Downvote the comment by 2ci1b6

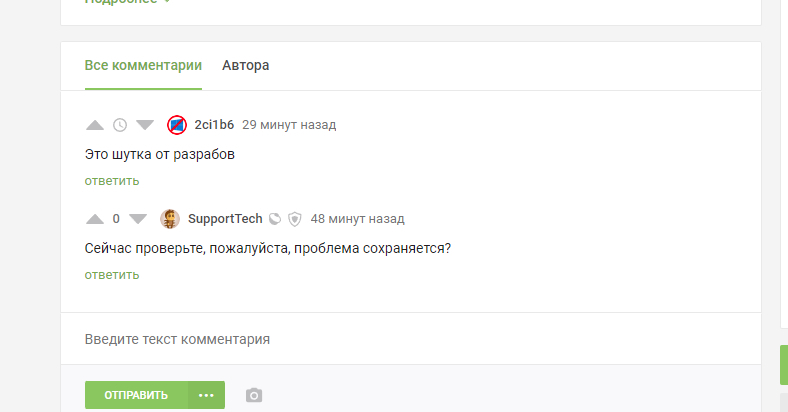(x=145, y=125)
